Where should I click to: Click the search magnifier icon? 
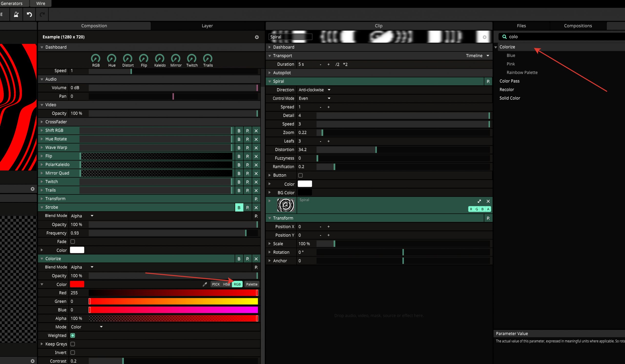click(x=504, y=37)
